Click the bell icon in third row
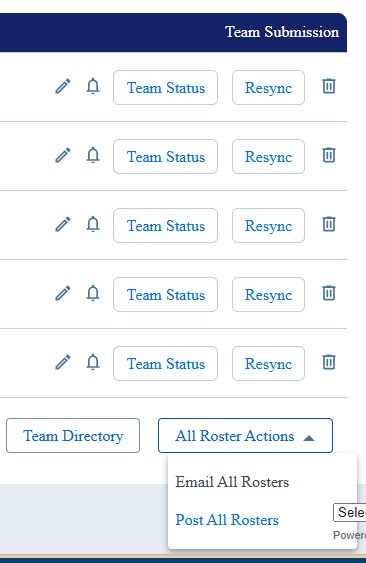Viewport: 366px width, 563px height. pos(93,224)
